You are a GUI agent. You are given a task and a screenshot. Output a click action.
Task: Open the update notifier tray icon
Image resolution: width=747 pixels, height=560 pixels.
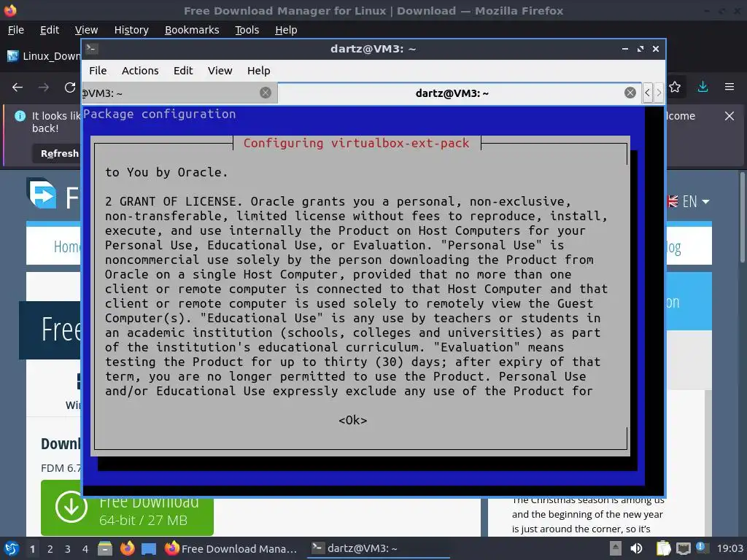pos(702,548)
